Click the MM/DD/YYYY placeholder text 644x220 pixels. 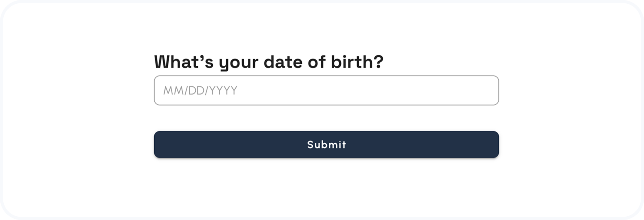pyautogui.click(x=200, y=90)
